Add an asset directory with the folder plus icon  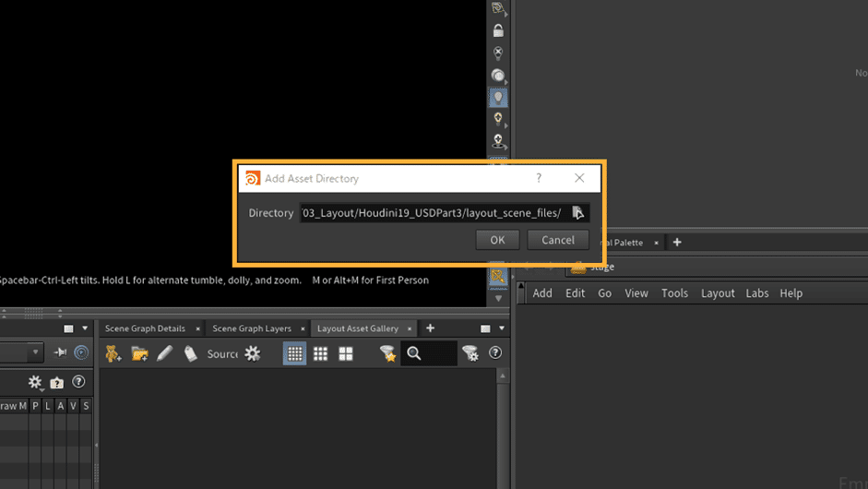[139, 353]
